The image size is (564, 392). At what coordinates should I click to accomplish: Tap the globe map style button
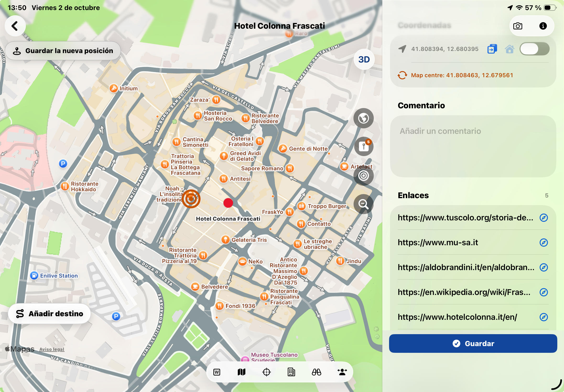coord(363,118)
